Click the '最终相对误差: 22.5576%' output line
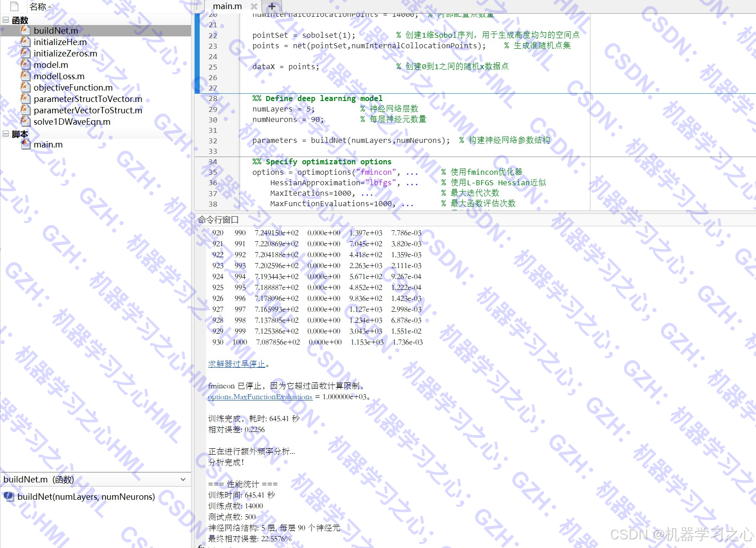Image resolution: width=756 pixels, height=548 pixels. pyautogui.click(x=250, y=538)
